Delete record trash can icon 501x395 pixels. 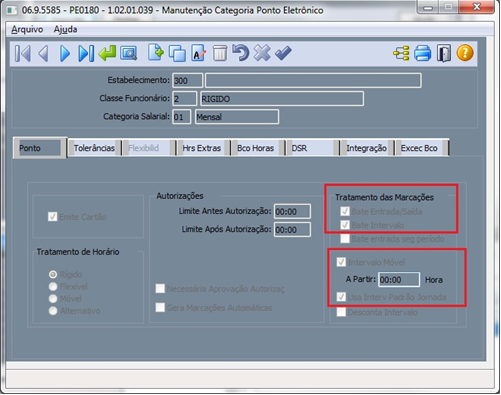(220, 53)
